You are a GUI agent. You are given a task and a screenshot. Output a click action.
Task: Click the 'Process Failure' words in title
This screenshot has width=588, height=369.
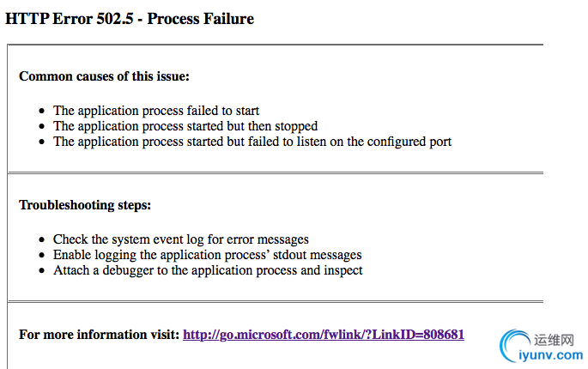pos(201,19)
